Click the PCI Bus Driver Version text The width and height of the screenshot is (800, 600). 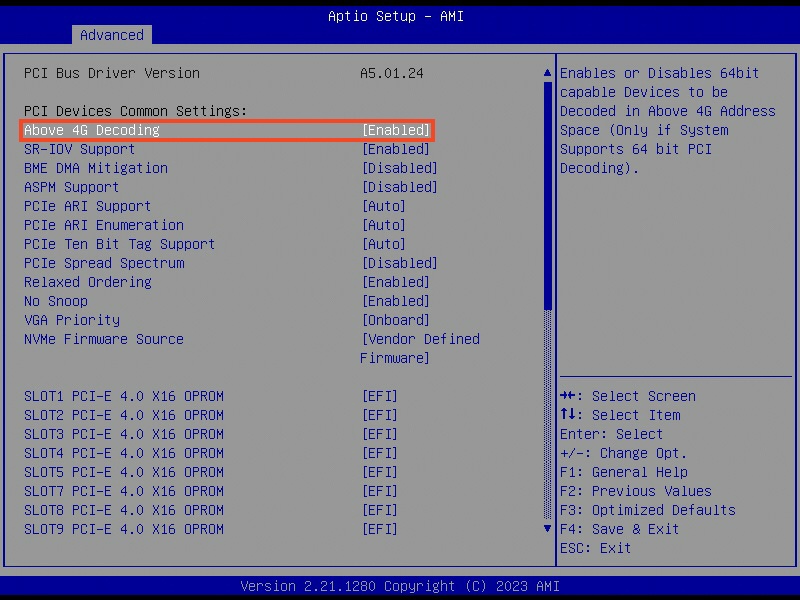pyautogui.click(x=112, y=73)
